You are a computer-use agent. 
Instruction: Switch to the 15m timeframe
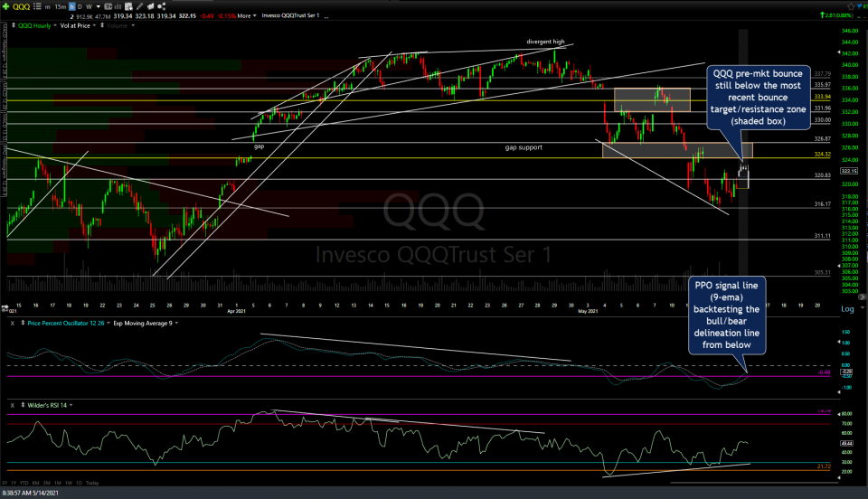pos(61,7)
